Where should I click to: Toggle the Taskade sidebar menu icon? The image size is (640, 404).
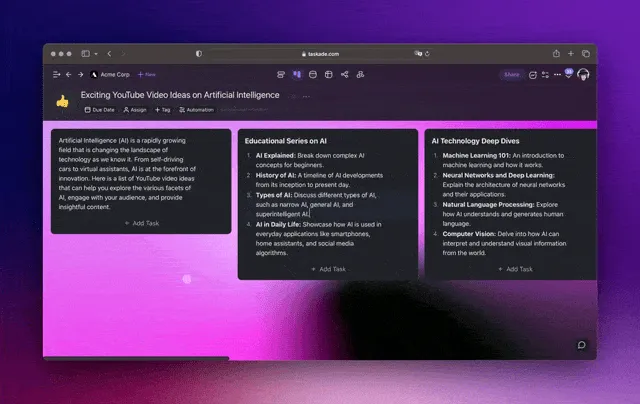coord(56,75)
